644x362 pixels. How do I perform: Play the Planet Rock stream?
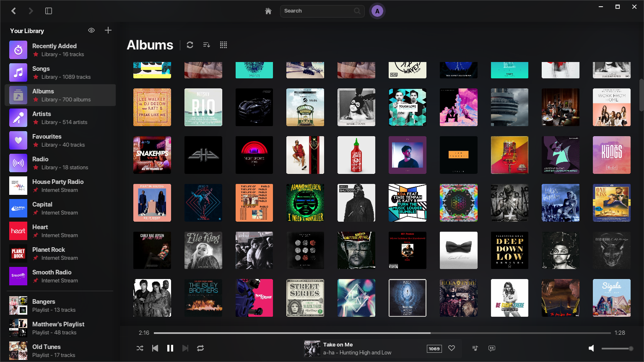(60, 253)
